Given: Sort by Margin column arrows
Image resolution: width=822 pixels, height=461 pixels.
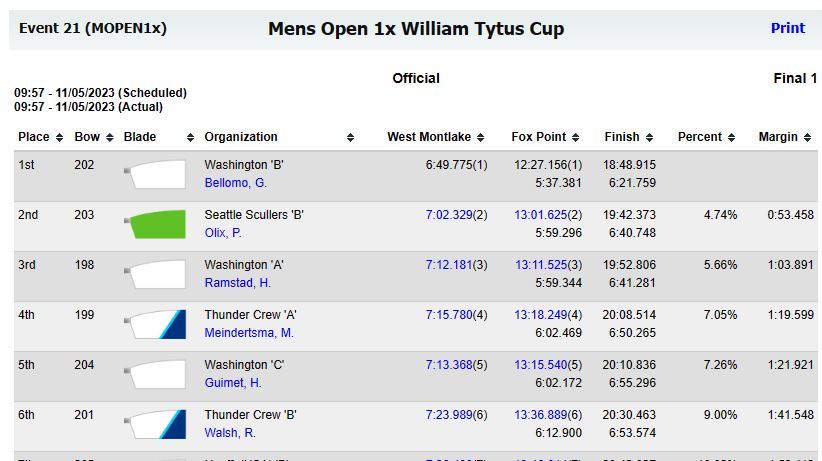Looking at the screenshot, I should [807, 137].
